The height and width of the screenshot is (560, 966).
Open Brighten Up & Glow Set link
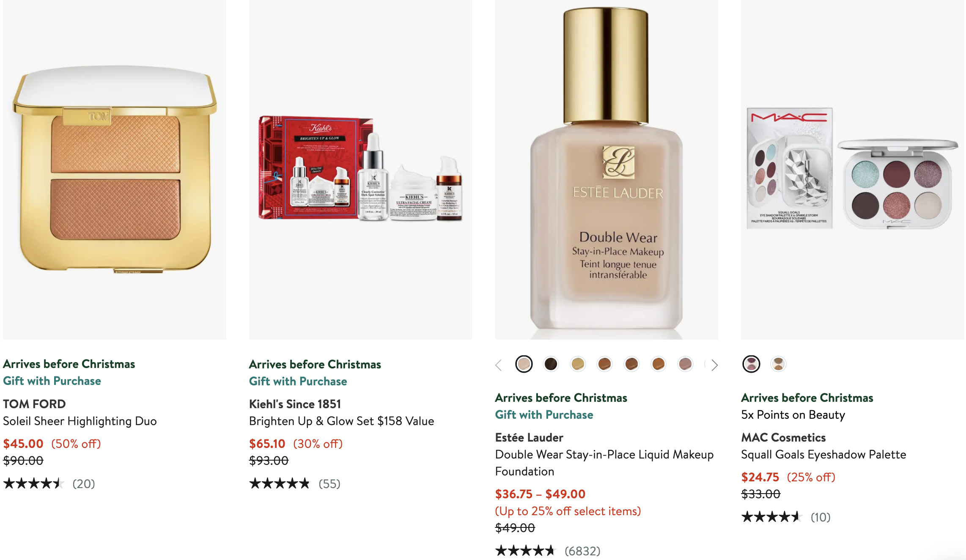click(342, 421)
